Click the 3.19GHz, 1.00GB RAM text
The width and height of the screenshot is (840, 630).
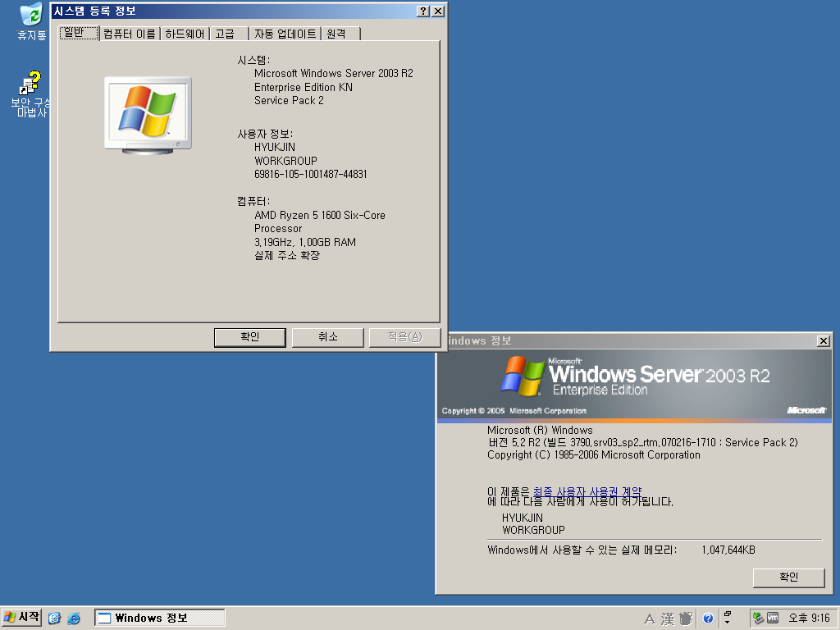[x=305, y=242]
